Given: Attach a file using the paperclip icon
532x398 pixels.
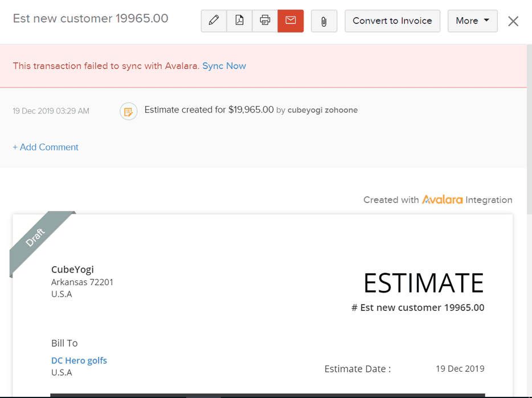Looking at the screenshot, I should tap(324, 21).
